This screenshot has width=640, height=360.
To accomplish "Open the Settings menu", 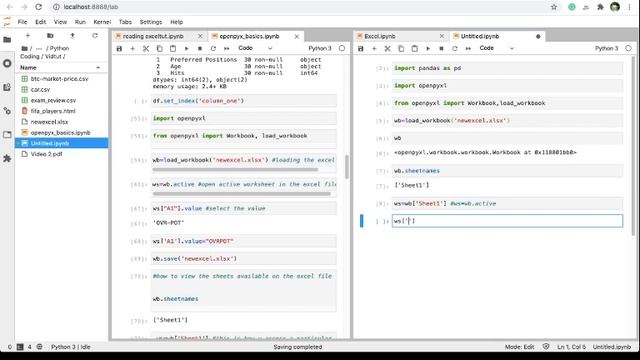I will 151,22.
